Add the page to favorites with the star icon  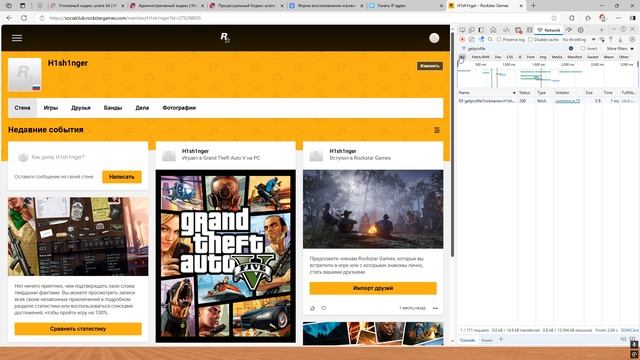(x=554, y=18)
